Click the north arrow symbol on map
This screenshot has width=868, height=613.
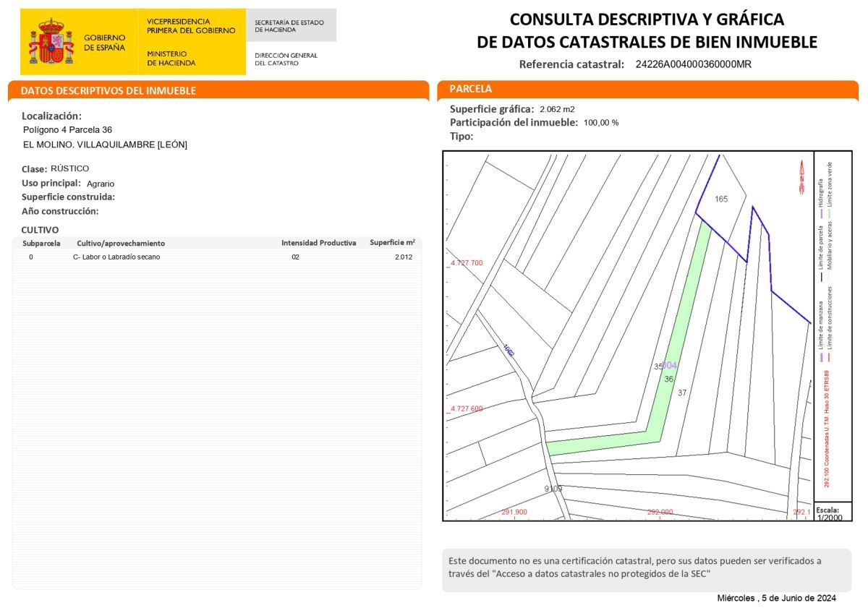point(801,176)
